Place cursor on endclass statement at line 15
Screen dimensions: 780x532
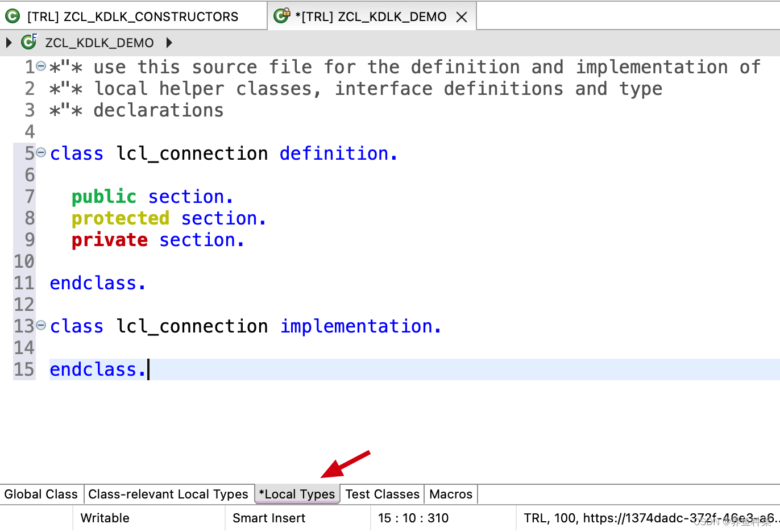(97, 369)
